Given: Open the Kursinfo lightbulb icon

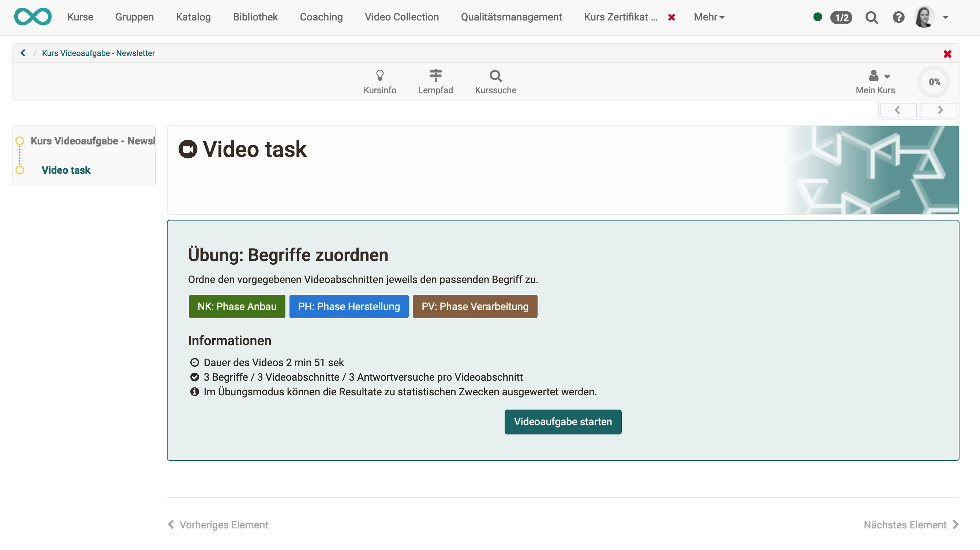Looking at the screenshot, I should coord(379,75).
